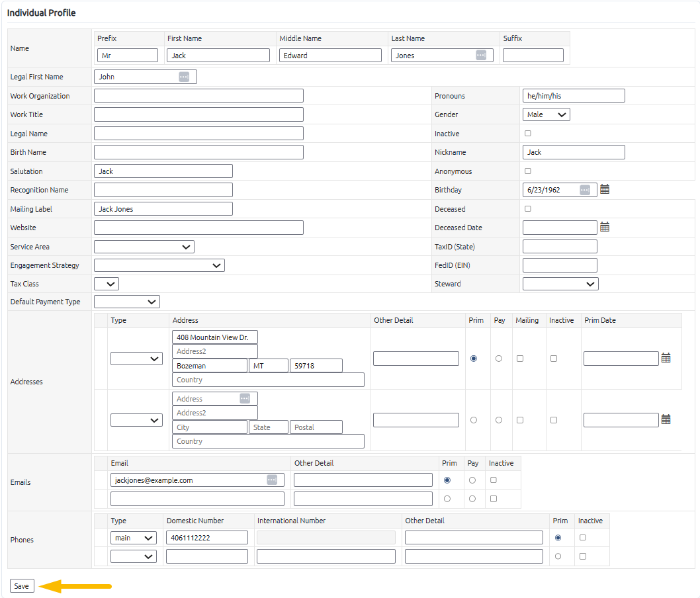Select Pay radio for the second email row

pos(472,499)
